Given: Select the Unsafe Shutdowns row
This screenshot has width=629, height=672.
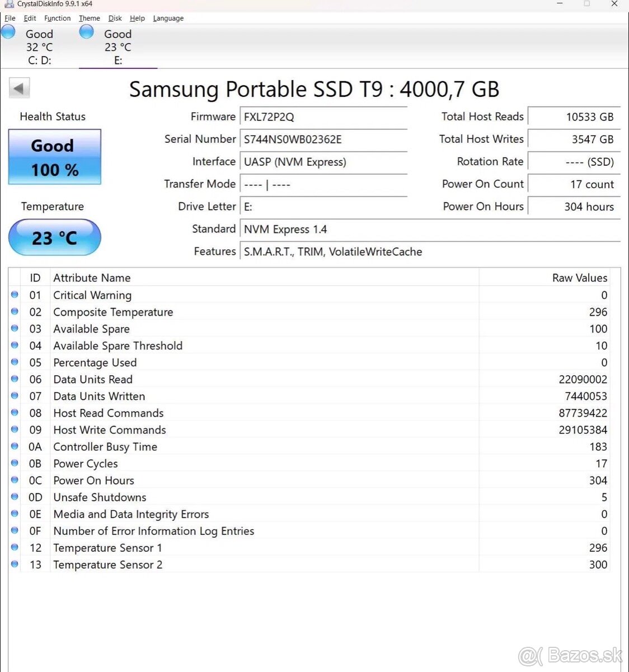Looking at the screenshot, I should pos(309,497).
